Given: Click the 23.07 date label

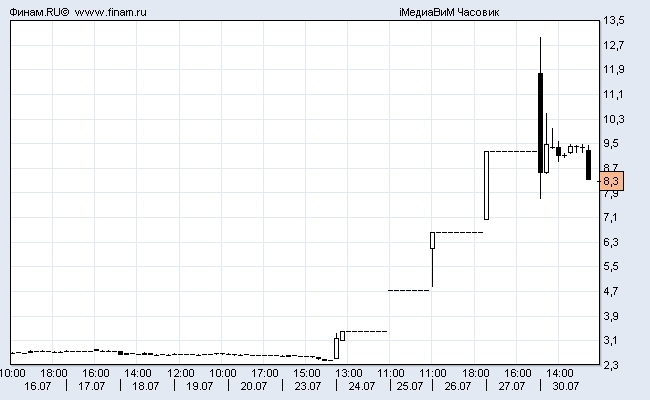Looking at the screenshot, I should click(x=308, y=386).
